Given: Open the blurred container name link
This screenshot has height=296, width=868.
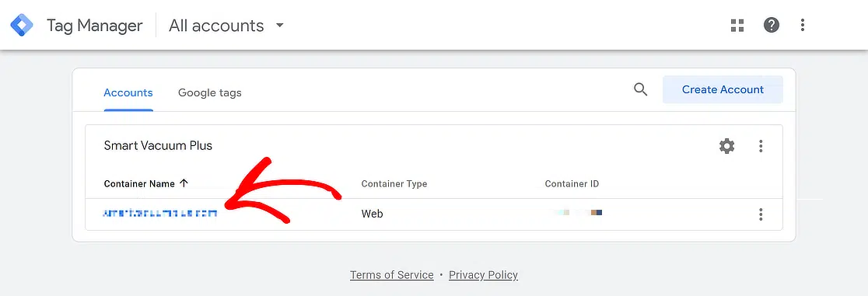Looking at the screenshot, I should (160, 213).
